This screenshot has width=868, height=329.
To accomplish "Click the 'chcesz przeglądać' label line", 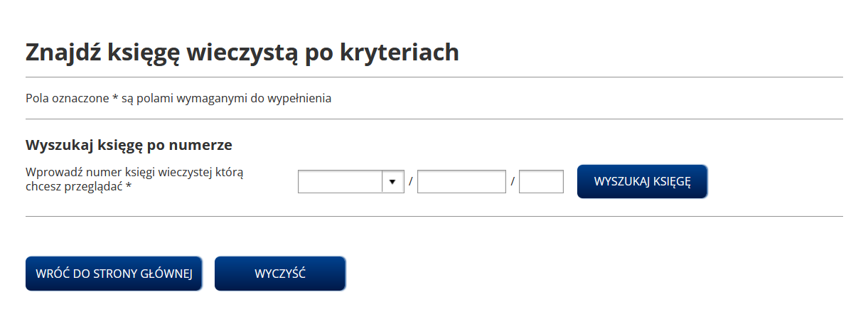I will pyautogui.click(x=74, y=187).
